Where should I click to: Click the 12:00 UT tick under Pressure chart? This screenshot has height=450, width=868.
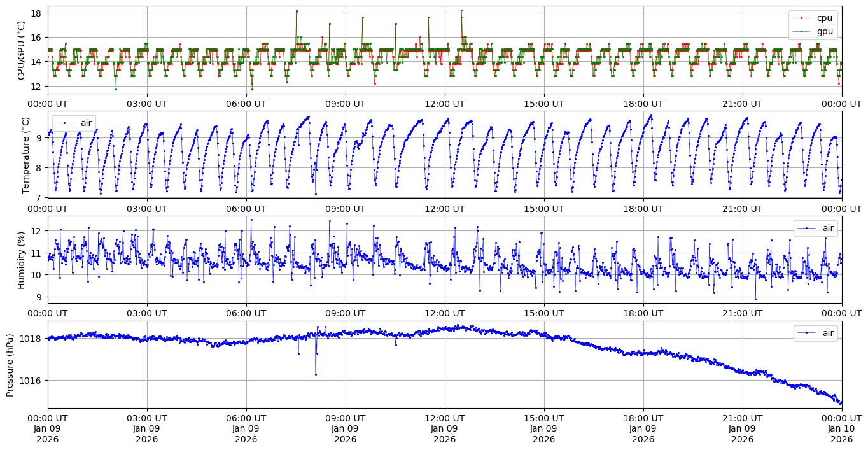click(444, 418)
